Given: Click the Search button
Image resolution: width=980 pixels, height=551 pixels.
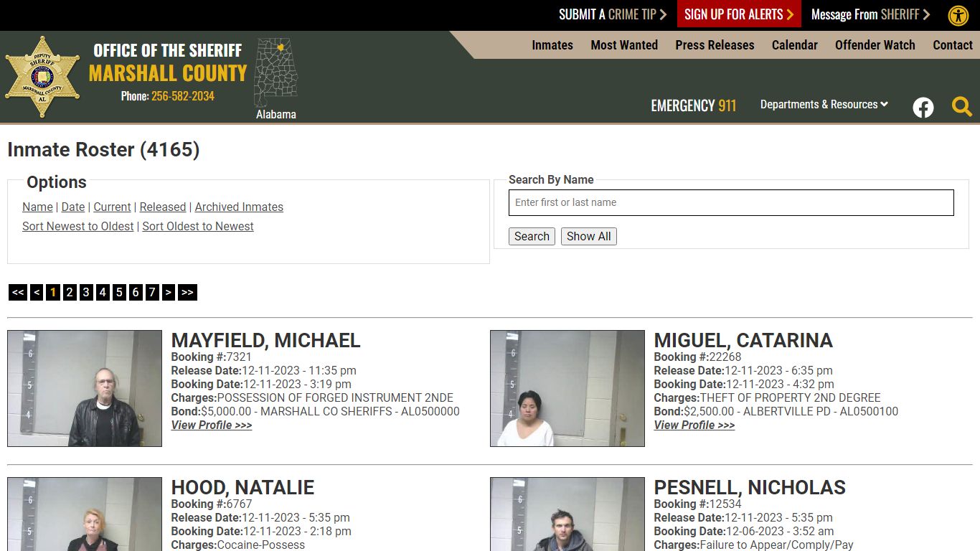Looking at the screenshot, I should click(x=532, y=236).
